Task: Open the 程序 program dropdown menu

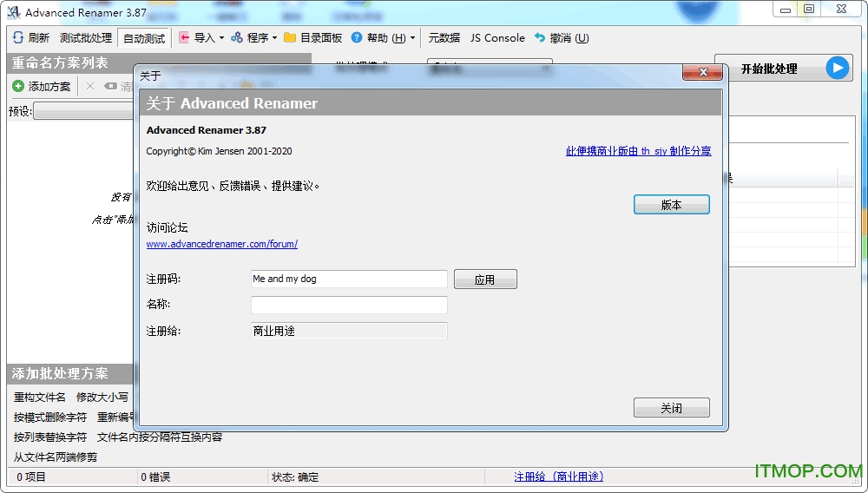Action: coord(254,37)
